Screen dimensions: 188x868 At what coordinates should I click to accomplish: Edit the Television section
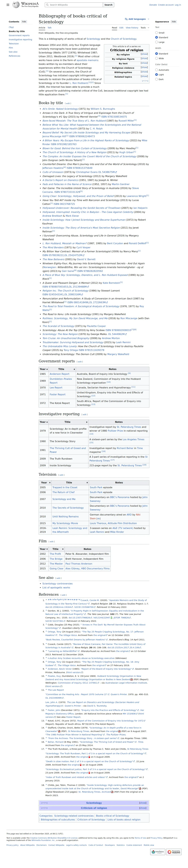[61, 475]
